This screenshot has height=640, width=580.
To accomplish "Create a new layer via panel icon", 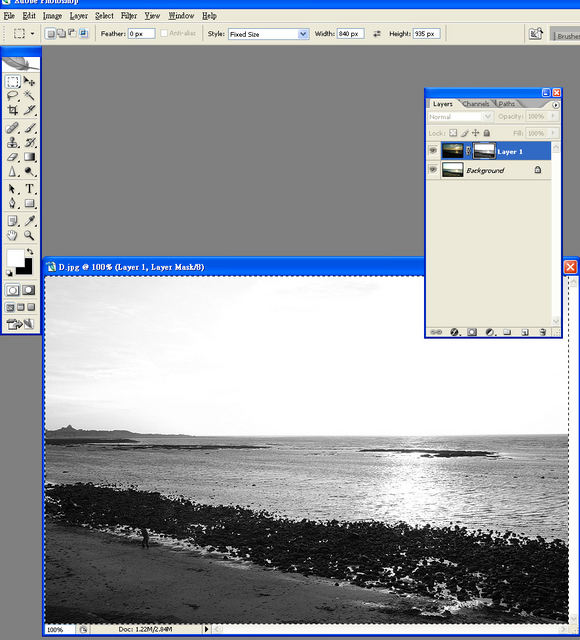I will tap(525, 332).
